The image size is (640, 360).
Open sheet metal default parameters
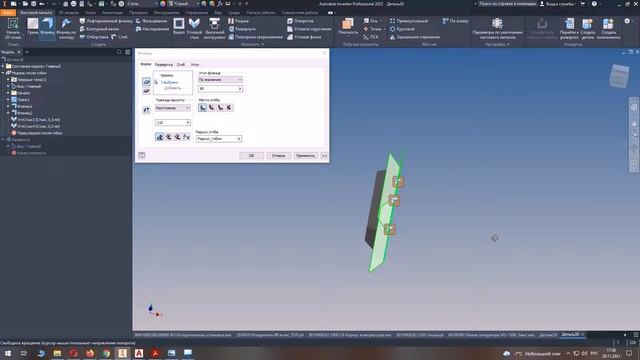tap(497, 28)
